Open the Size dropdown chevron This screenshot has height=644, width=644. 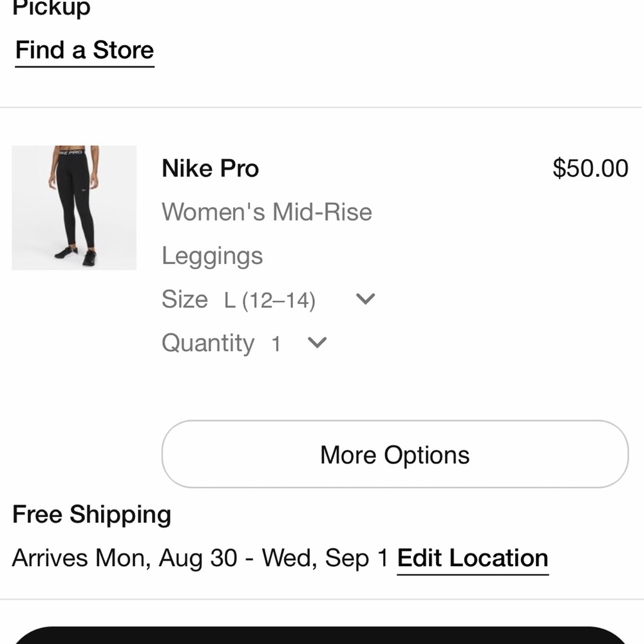click(x=365, y=298)
